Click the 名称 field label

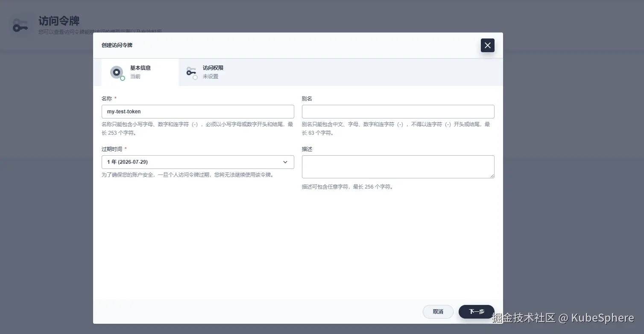[x=107, y=98]
